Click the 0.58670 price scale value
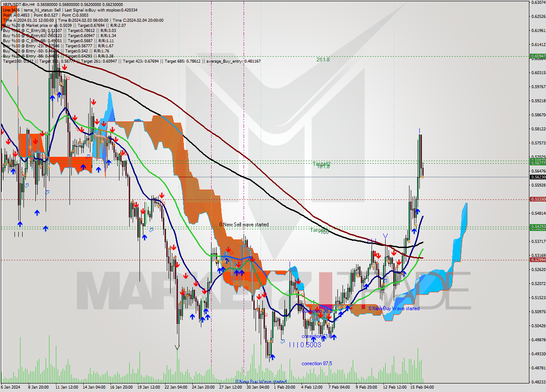This screenshot has width=546, height=392. pos(538,115)
